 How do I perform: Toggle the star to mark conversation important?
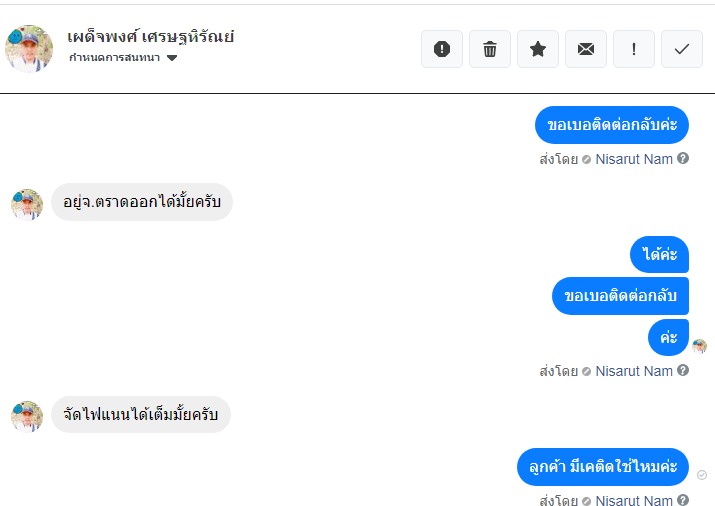538,49
